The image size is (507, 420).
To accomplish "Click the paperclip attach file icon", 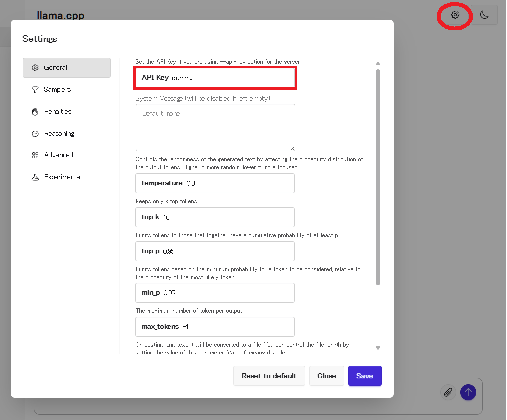I will (x=449, y=392).
